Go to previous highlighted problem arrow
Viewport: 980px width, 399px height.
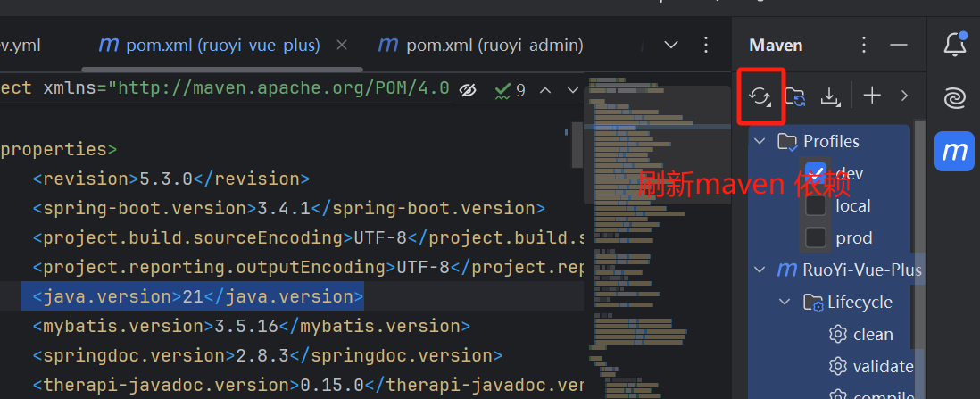[x=545, y=91]
